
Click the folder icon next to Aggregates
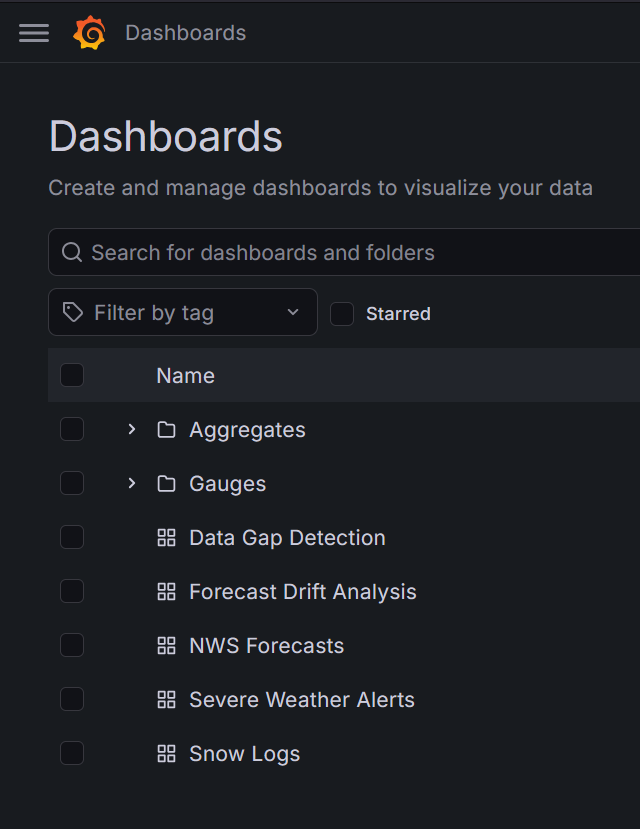pos(166,429)
